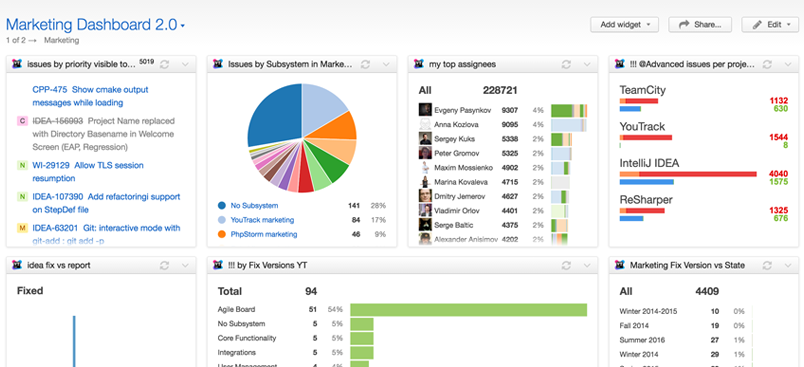The width and height of the screenshot is (804, 367).
Task: Refresh the issues by priority widget
Action: (x=165, y=64)
